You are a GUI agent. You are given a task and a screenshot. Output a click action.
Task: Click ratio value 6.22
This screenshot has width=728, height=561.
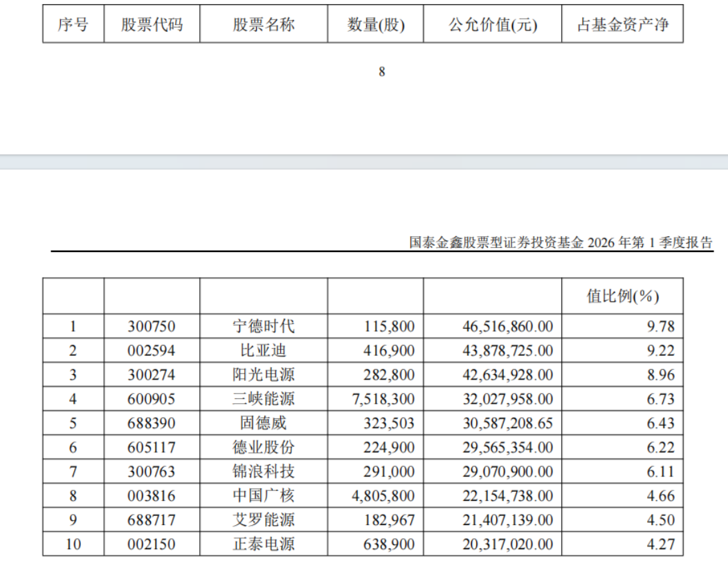[x=661, y=447]
